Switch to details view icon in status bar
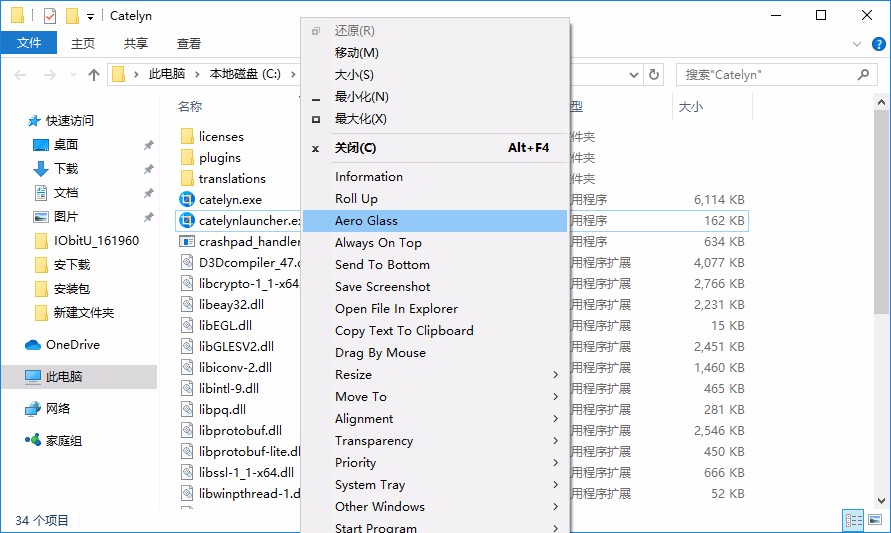Screen dimensions: 891x533 point(853,520)
